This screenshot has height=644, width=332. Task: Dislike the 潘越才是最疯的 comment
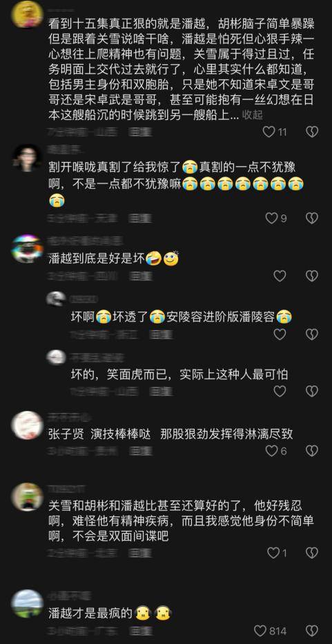point(312,630)
